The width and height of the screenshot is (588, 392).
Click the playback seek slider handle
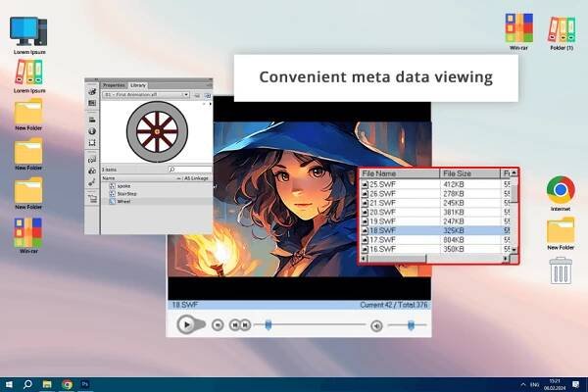coord(269,325)
